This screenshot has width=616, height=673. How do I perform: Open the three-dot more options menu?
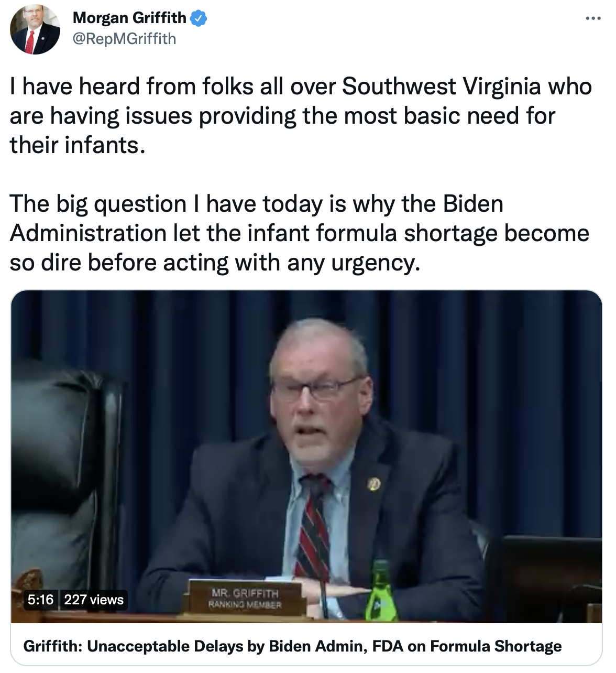[x=593, y=18]
